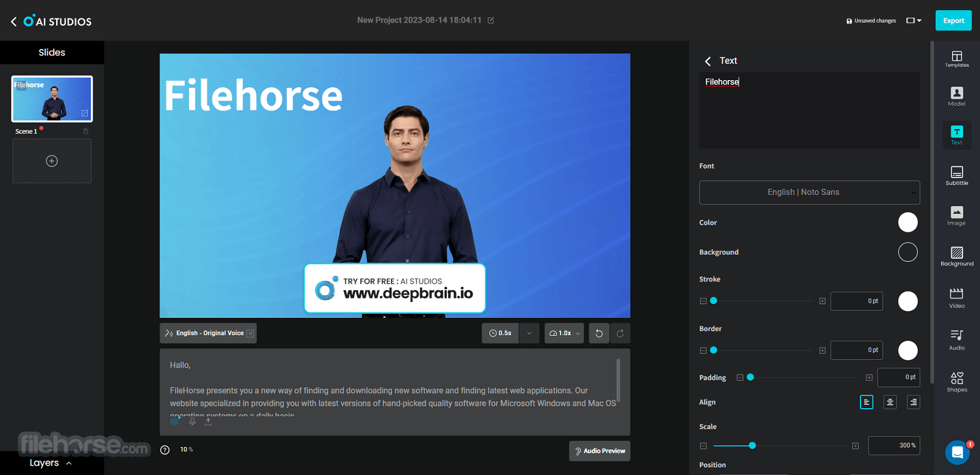The height and width of the screenshot is (475, 980).
Task: Click the upload icon below script
Action: (x=208, y=421)
